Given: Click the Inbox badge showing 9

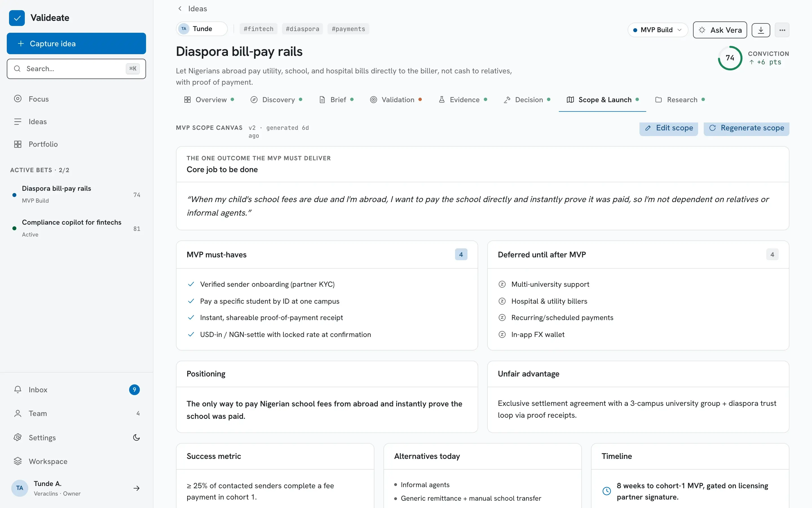Looking at the screenshot, I should tap(134, 390).
